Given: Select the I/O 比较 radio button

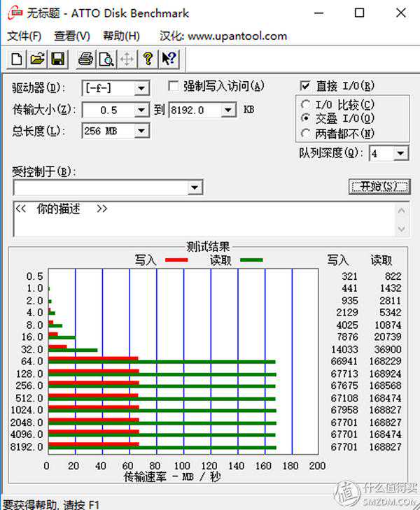Looking at the screenshot, I should (x=304, y=104).
